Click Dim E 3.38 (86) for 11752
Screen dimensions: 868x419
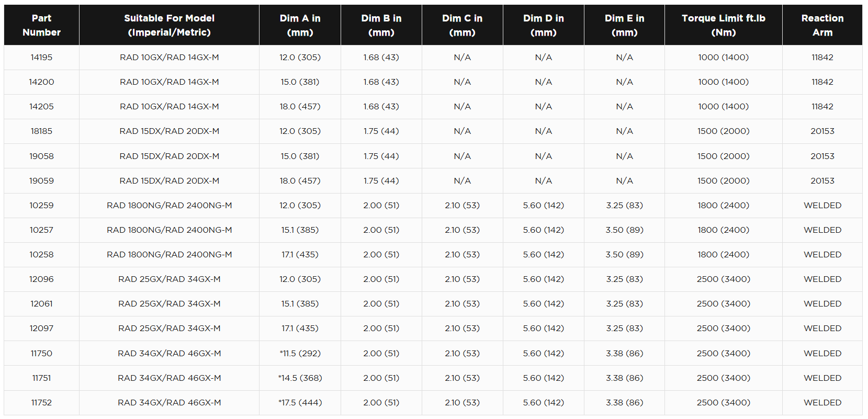click(x=624, y=403)
